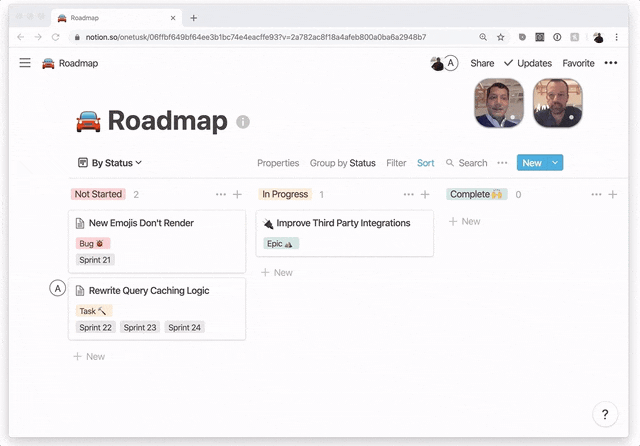Click the user photo avatar in top bar
Image resolution: width=640 pixels, height=446 pixels.
pos(437,64)
